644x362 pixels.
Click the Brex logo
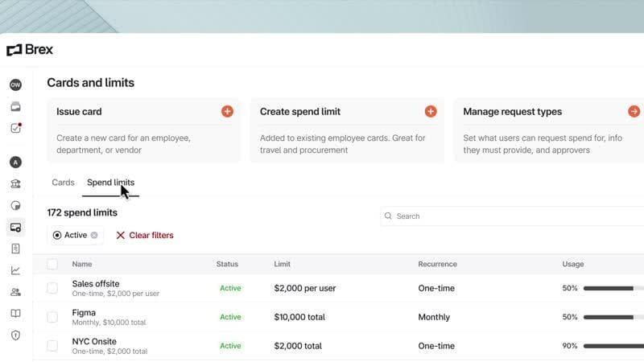coord(30,50)
